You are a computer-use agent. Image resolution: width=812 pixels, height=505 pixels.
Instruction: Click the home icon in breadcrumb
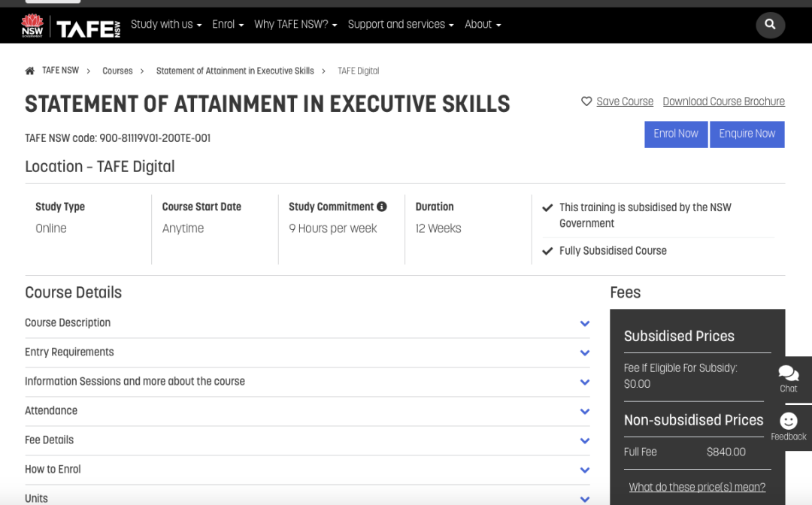click(30, 71)
